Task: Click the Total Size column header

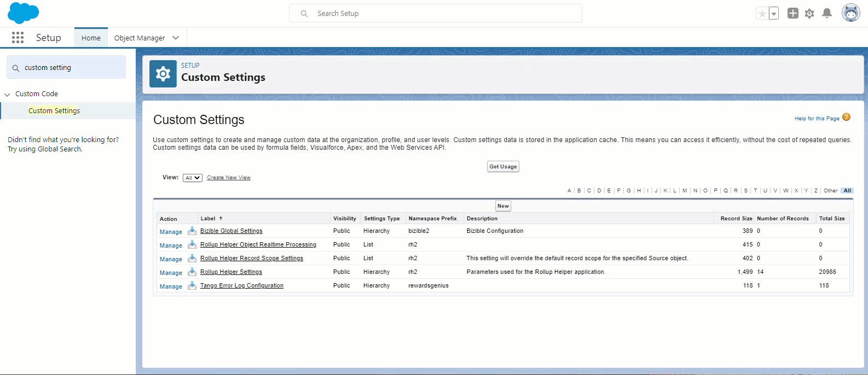Action: coord(832,218)
